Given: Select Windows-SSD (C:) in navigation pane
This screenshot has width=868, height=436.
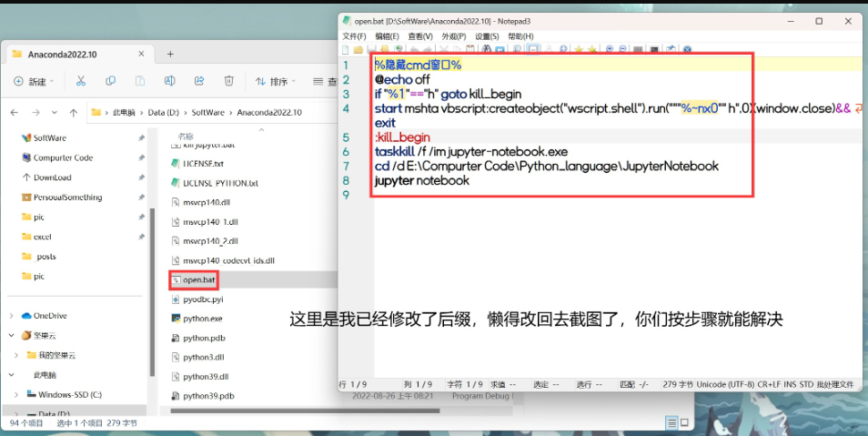Looking at the screenshot, I should (x=69, y=395).
